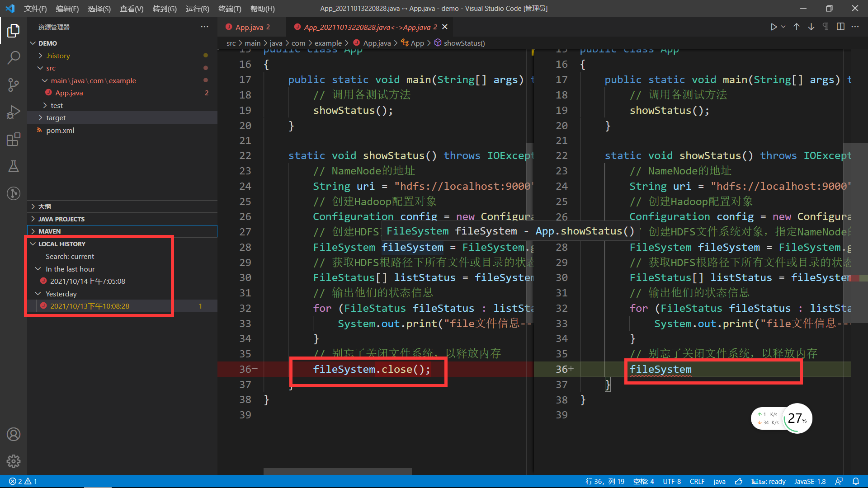Image resolution: width=868 pixels, height=488 pixels.
Task: Expand the target folder
Action: point(56,118)
